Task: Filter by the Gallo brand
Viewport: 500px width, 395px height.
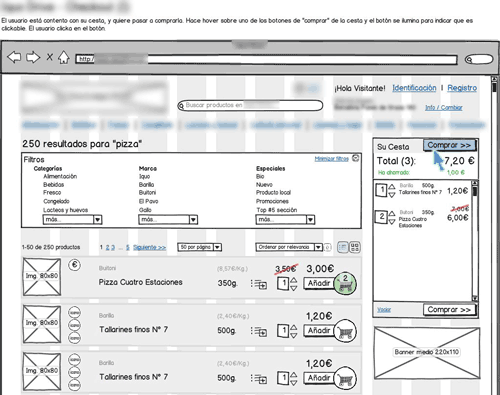Action: [x=145, y=210]
